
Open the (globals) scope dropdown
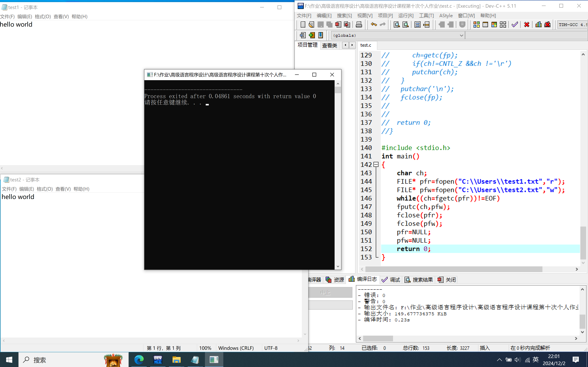461,35
